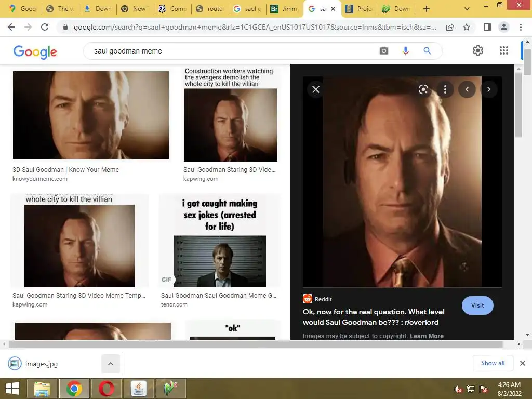Click the muted volume tray icon
The image size is (532, 399).
458,389
